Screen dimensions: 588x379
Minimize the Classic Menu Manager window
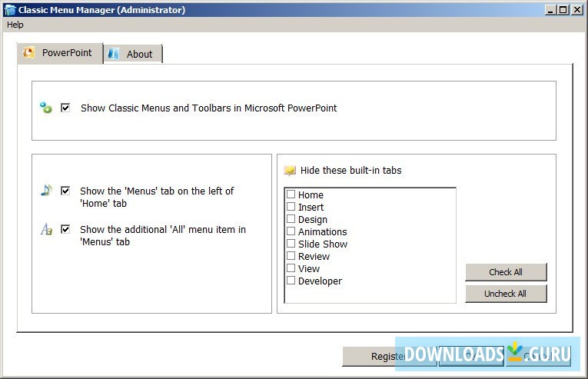coord(550,10)
